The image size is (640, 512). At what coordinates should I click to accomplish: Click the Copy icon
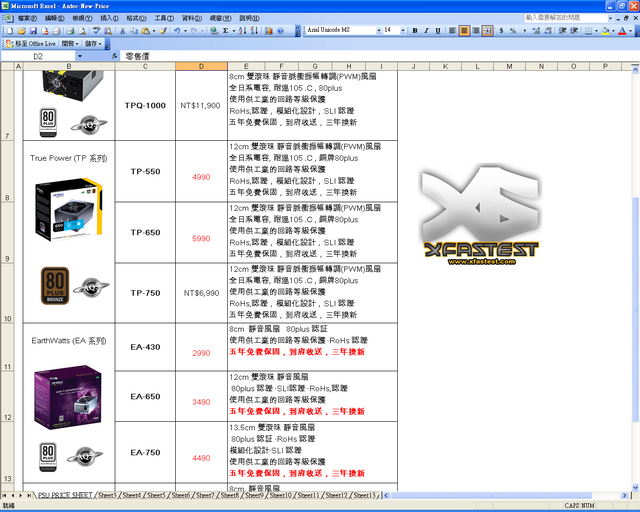(134, 31)
